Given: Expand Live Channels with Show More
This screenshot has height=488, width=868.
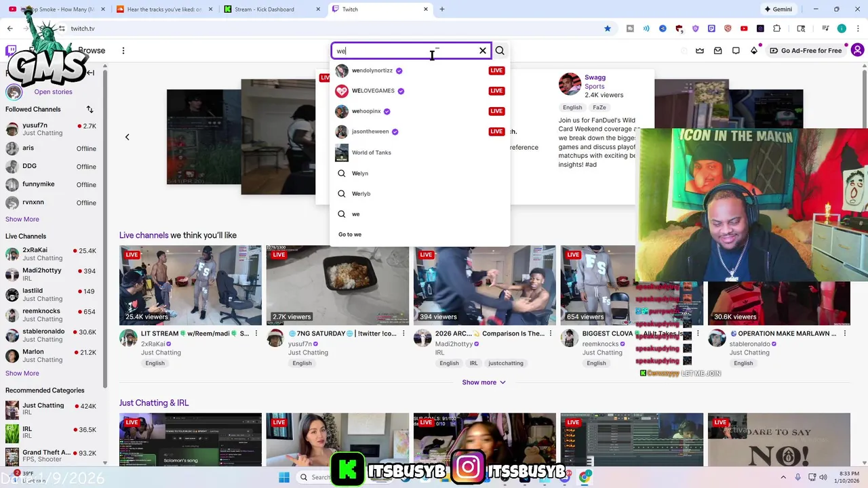Looking at the screenshot, I should click(22, 373).
